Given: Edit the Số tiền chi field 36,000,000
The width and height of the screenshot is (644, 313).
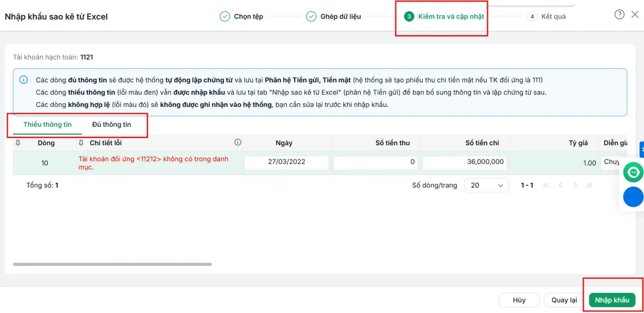Looking at the screenshot, I should 465,163.
